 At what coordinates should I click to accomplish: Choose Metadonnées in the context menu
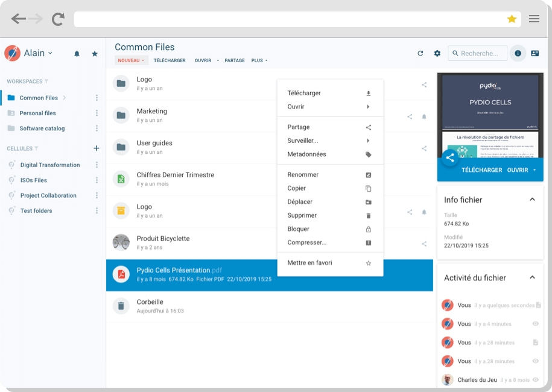pyautogui.click(x=330, y=154)
